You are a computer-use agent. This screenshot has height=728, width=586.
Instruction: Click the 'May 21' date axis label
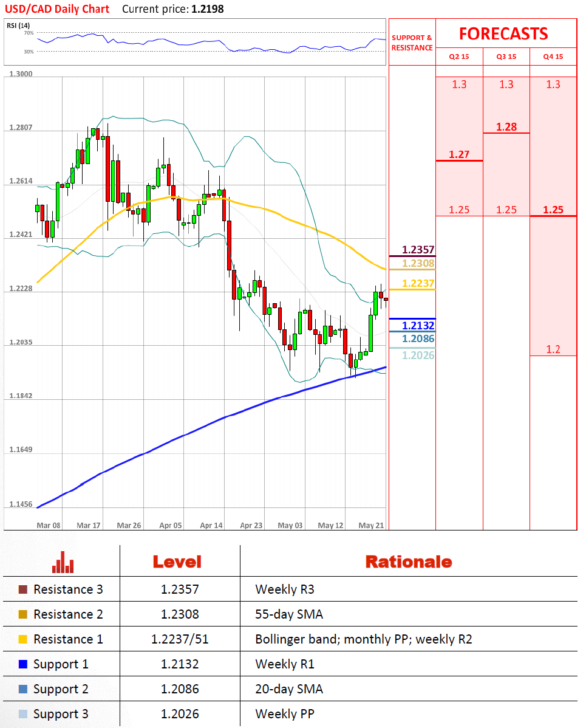pyautogui.click(x=371, y=525)
